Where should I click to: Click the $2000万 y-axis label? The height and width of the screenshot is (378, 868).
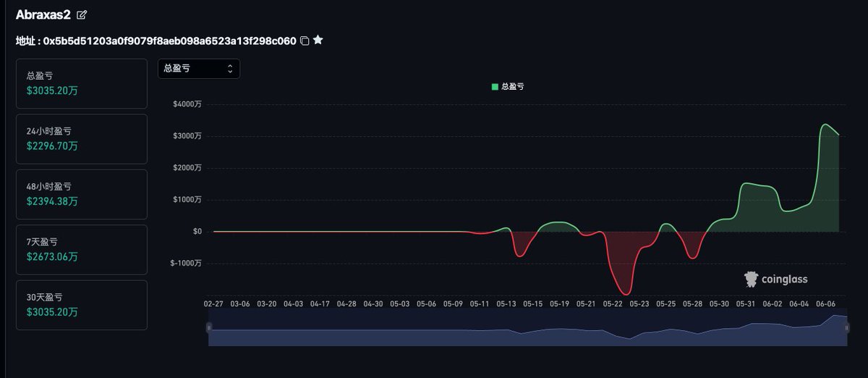[187, 168]
